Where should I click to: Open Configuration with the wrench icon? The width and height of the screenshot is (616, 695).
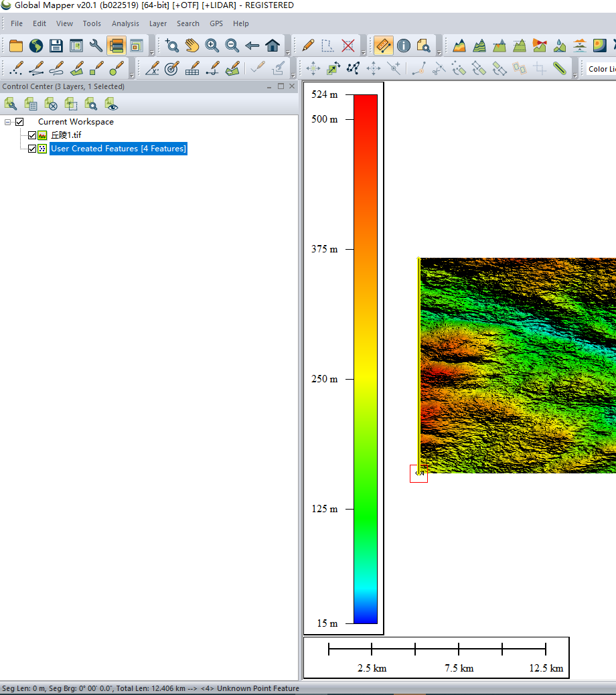(96, 46)
